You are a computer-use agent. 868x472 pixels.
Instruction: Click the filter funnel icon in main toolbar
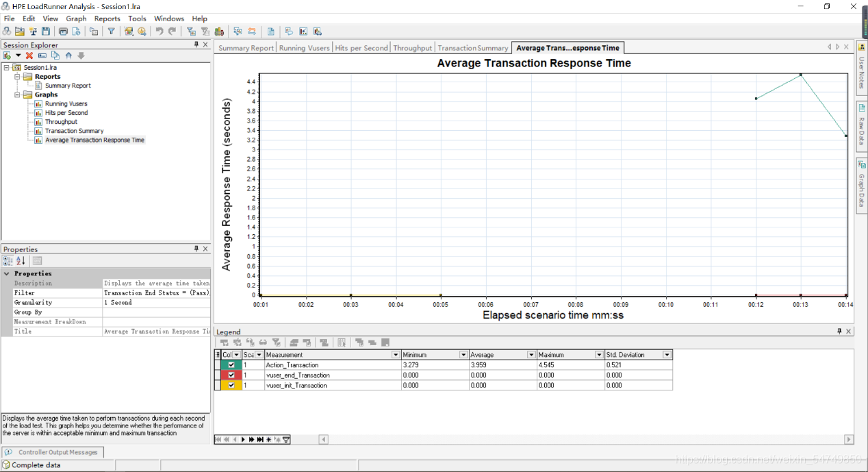pyautogui.click(x=111, y=32)
